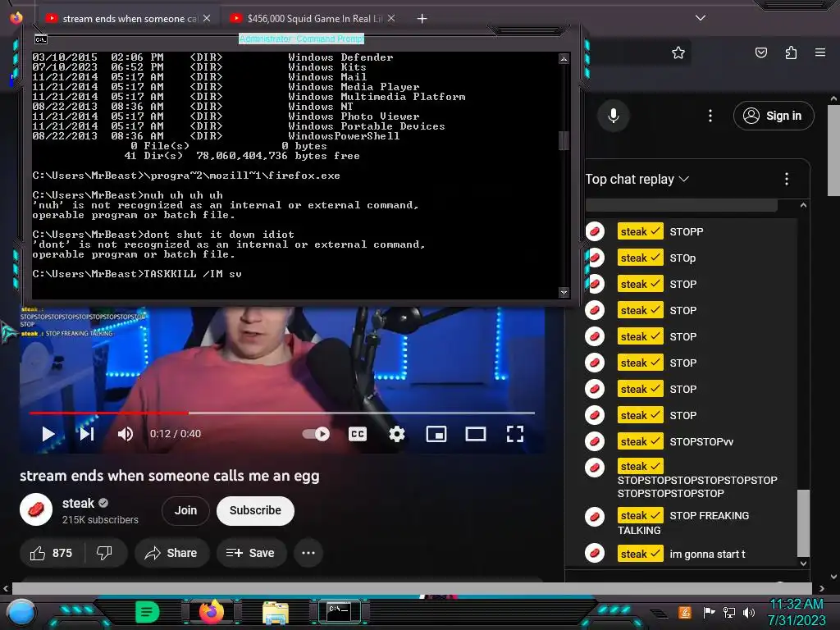The image size is (840, 630).
Task: Mute the video volume
Action: coord(126,434)
